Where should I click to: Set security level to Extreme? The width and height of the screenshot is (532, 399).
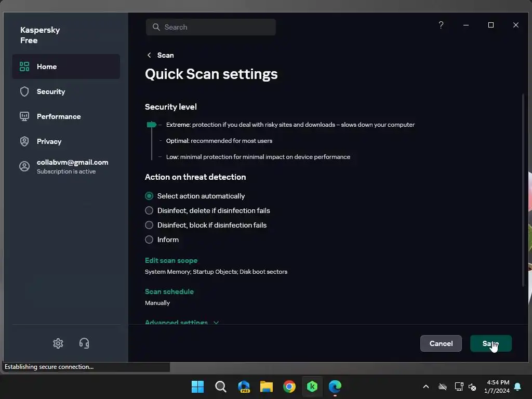coord(290,125)
